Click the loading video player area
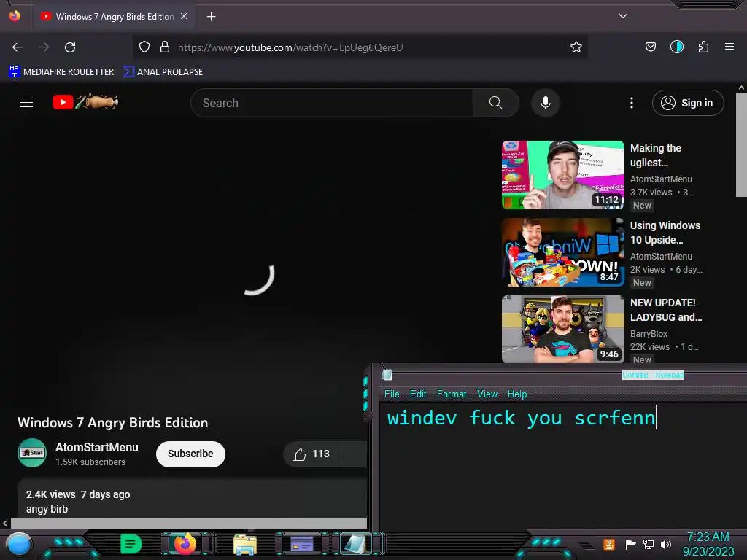This screenshot has height=560, width=747. click(248, 267)
